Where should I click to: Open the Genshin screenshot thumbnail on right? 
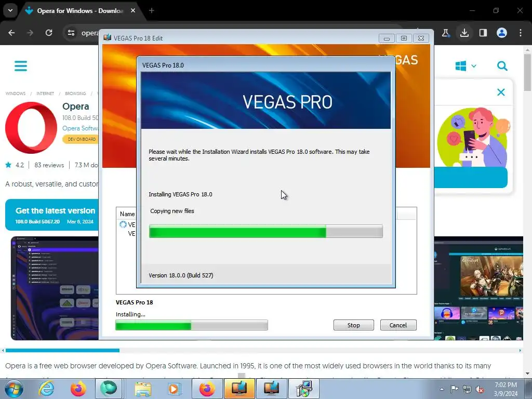coord(478,288)
